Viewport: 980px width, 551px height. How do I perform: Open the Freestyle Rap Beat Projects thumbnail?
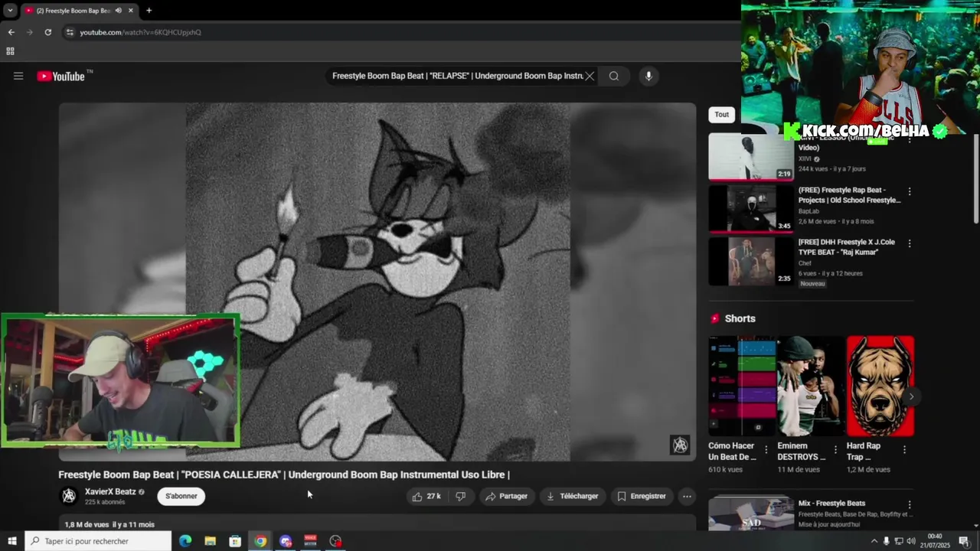(x=751, y=208)
